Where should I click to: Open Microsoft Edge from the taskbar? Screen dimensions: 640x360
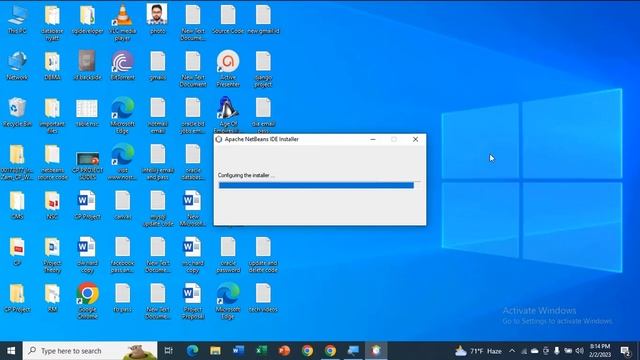(192, 351)
